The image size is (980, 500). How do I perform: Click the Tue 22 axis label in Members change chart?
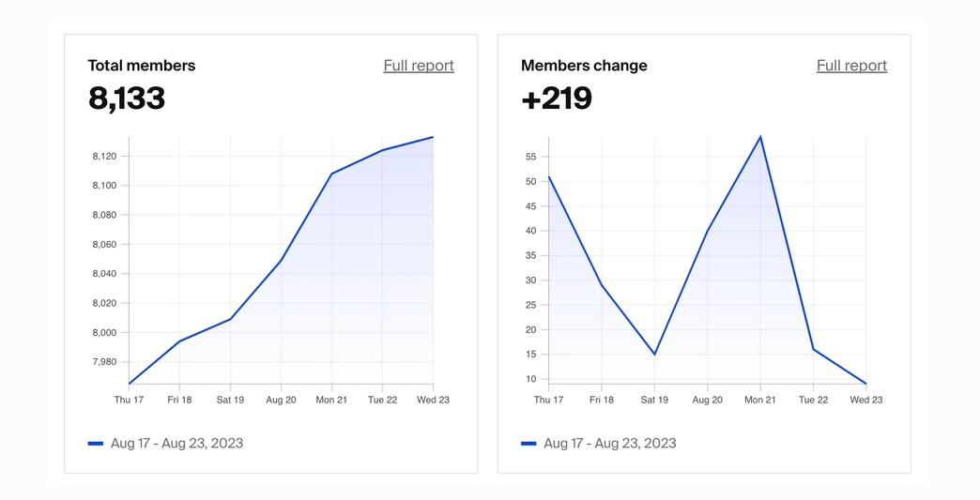tap(813, 400)
